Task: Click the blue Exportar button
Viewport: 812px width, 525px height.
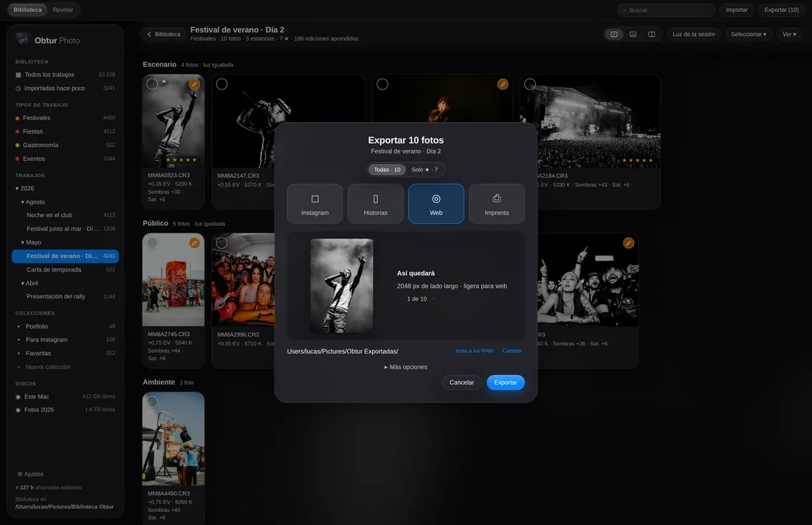Action: pyautogui.click(x=506, y=382)
